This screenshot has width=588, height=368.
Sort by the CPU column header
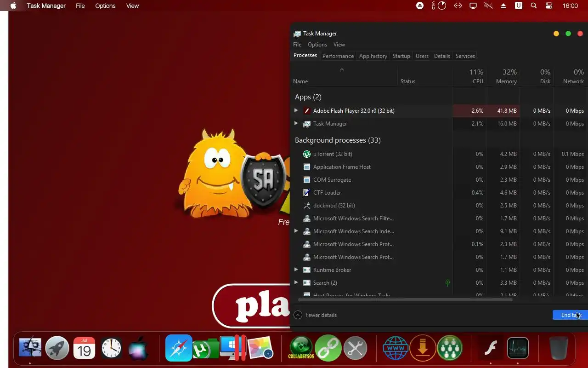pyautogui.click(x=470, y=76)
